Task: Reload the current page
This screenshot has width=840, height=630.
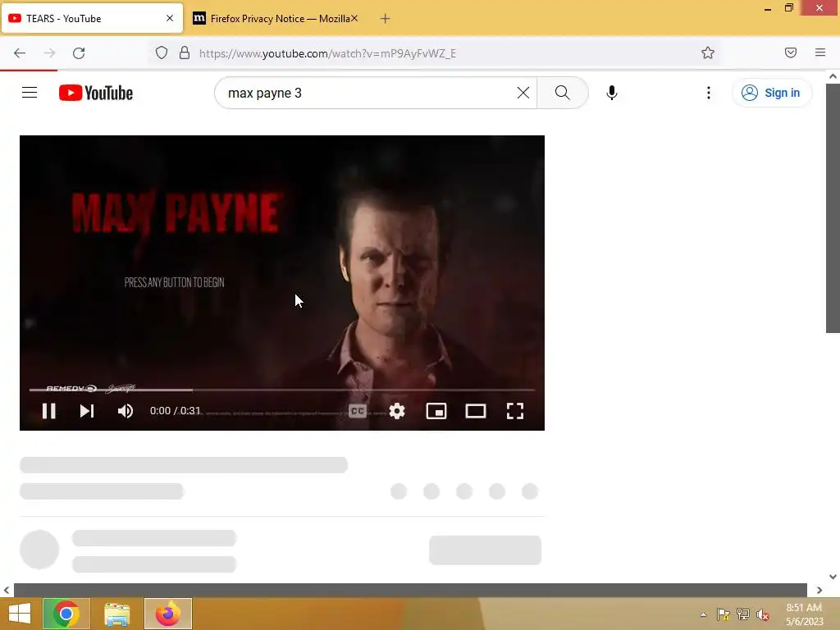Action: 79,53
